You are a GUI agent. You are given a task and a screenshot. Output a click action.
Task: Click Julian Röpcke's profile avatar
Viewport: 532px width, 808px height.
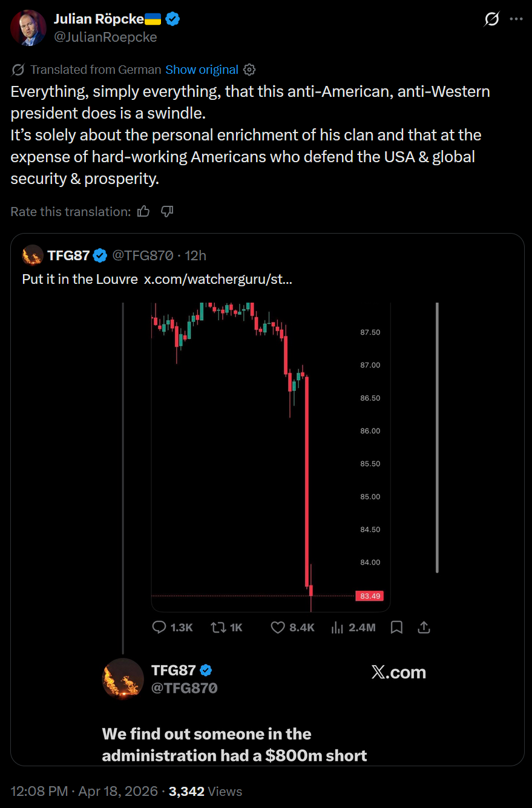coord(28,28)
